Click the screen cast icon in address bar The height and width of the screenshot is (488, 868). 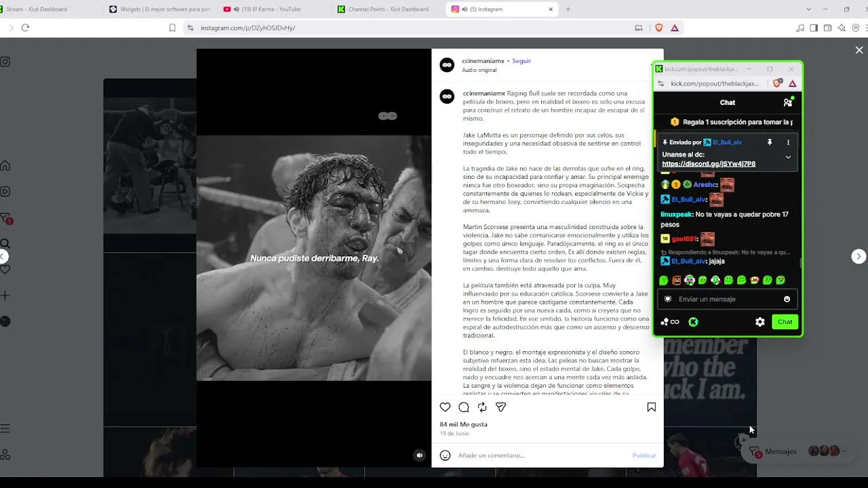tap(638, 28)
